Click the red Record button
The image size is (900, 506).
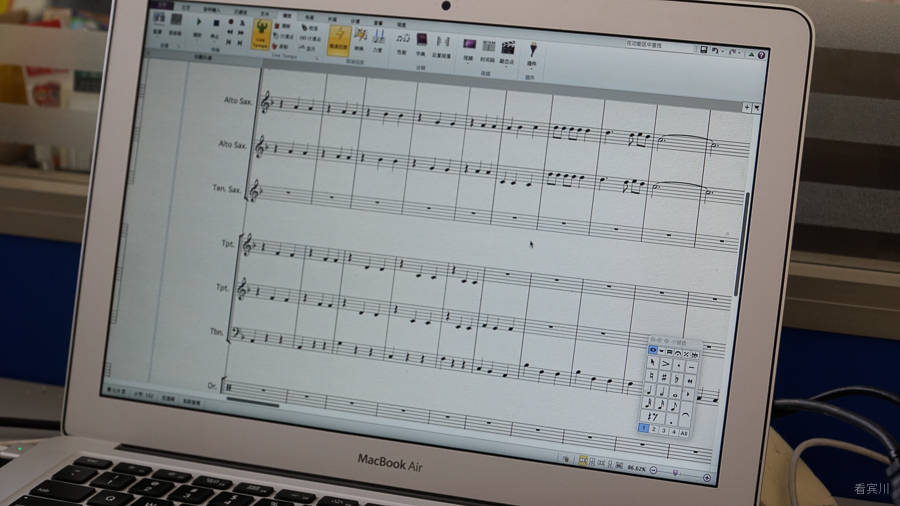[231, 22]
